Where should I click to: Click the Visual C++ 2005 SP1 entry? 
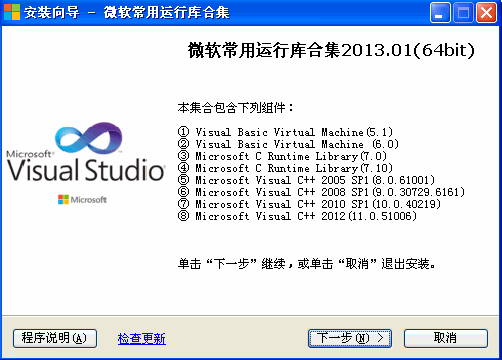click(x=306, y=180)
